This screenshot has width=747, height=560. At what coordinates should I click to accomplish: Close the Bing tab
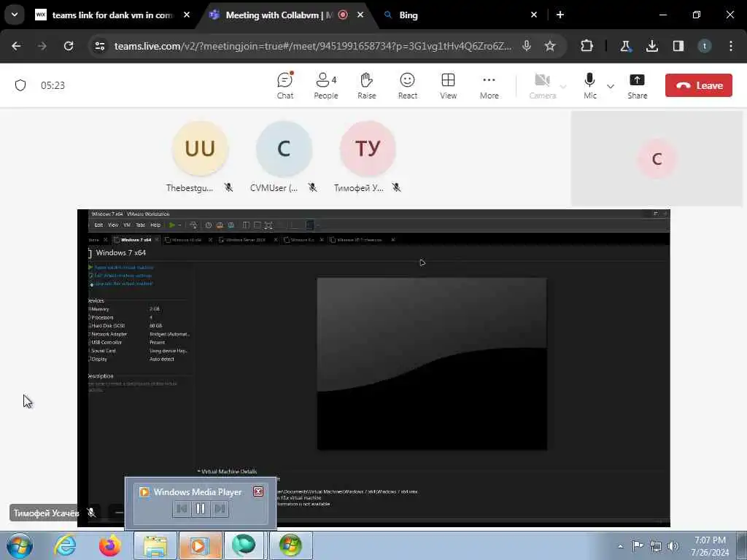coord(534,15)
